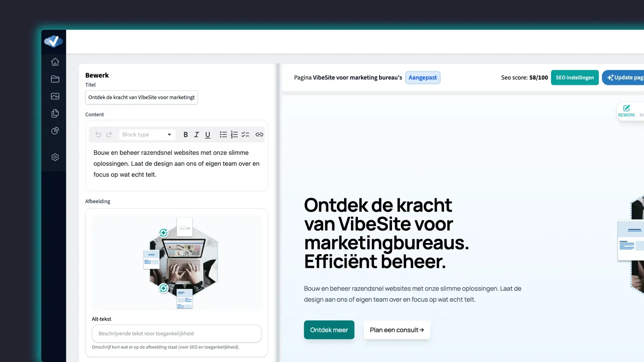Click the VibeSite cloud logo
This screenshot has height=362, width=644.
[54, 41]
